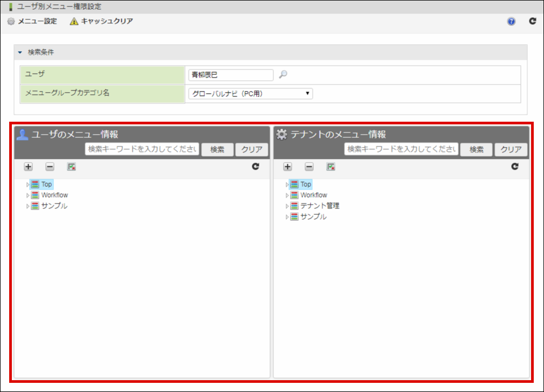Select Top in user menu tree
This screenshot has width=544, height=392.
pyautogui.click(x=42, y=184)
